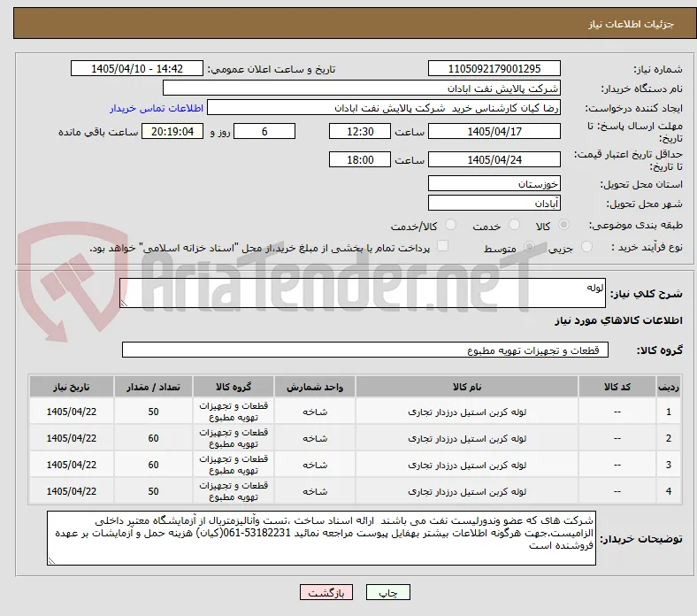This screenshot has height=616, width=697.
Task: Select the جزیی purchase type radio
Action: coord(586,247)
